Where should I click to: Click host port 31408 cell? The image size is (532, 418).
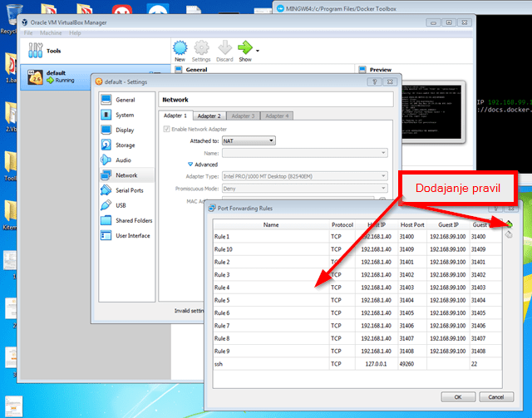click(x=412, y=351)
